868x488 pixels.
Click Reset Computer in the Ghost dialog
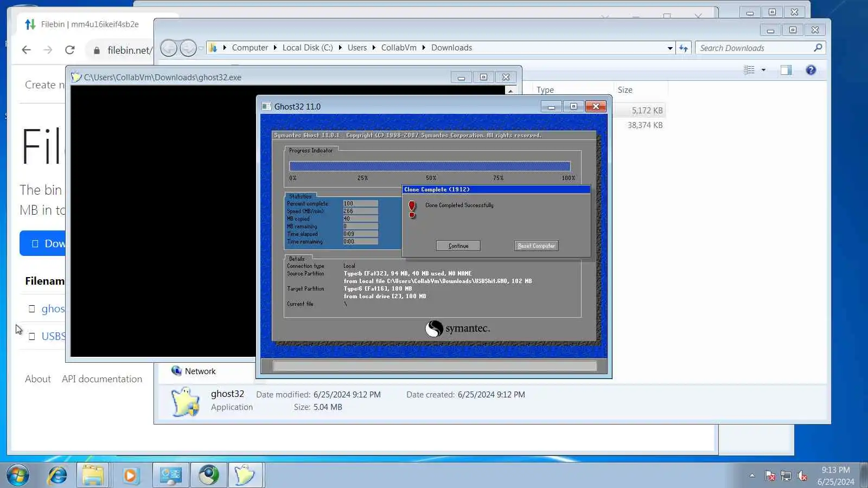tap(536, 246)
